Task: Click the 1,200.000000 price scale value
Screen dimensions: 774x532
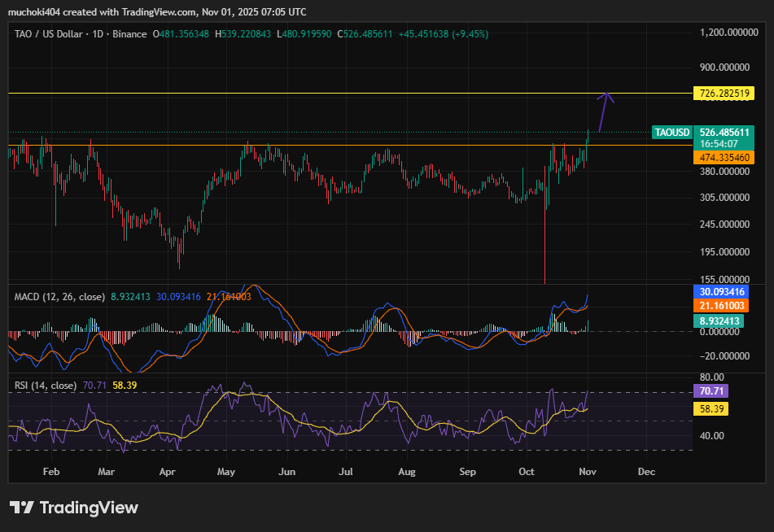Action: pos(729,33)
